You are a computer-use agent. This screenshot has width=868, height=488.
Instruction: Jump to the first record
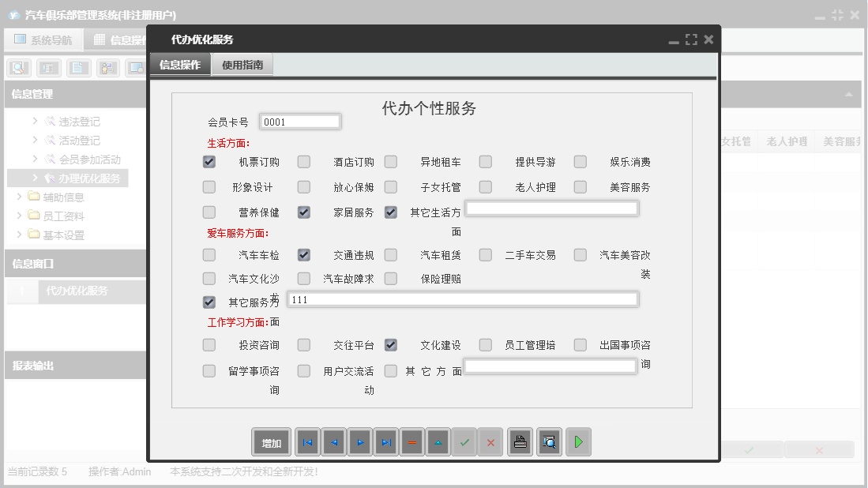(307, 442)
